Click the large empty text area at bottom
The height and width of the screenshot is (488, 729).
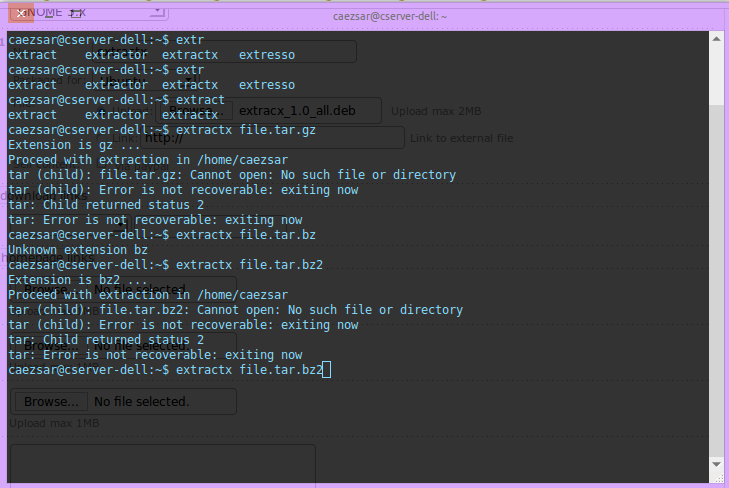163,463
